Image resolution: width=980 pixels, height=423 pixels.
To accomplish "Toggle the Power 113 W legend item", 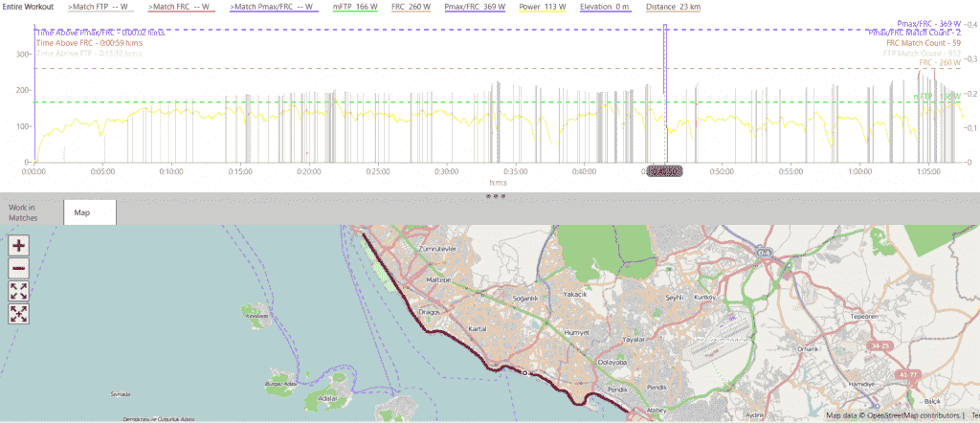I will point(543,7).
